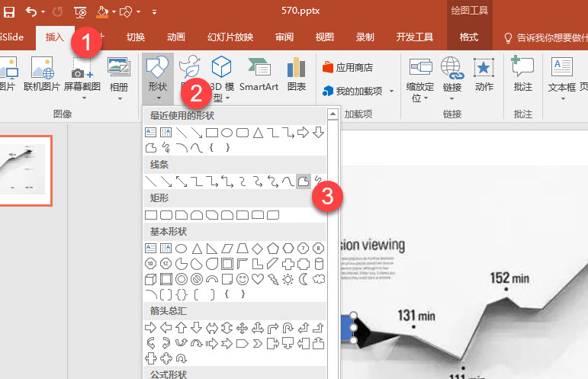Pick the quad arrow in 箭头总汇
This screenshot has width=588, height=379.
click(243, 328)
